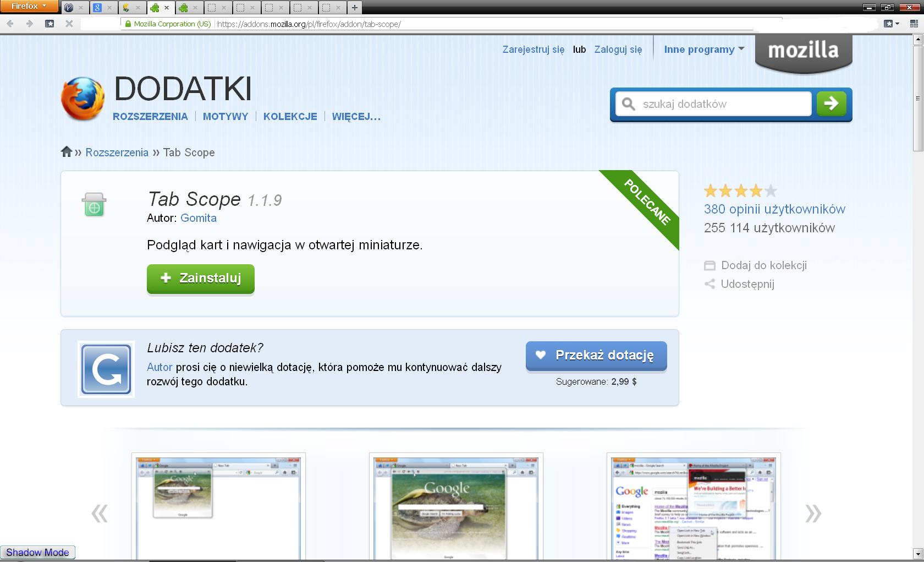This screenshot has width=924, height=562.
Task: Go back with the back arrow
Action: click(10, 24)
